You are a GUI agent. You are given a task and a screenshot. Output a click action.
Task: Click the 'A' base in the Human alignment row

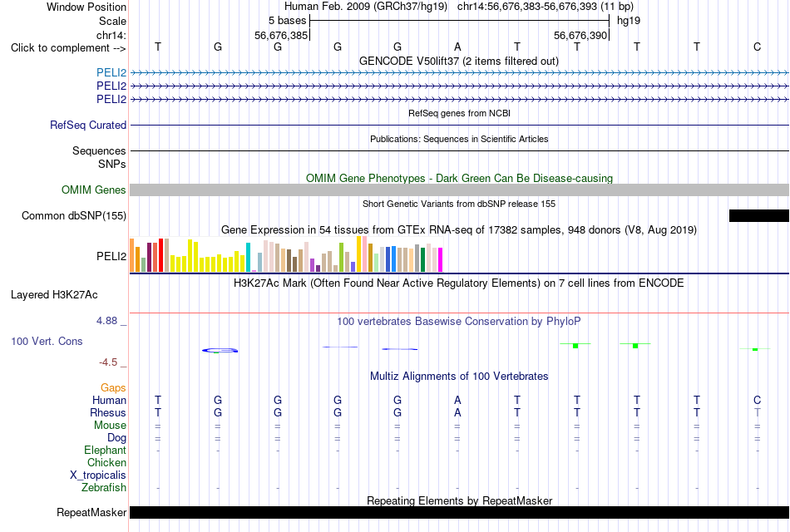(457, 400)
